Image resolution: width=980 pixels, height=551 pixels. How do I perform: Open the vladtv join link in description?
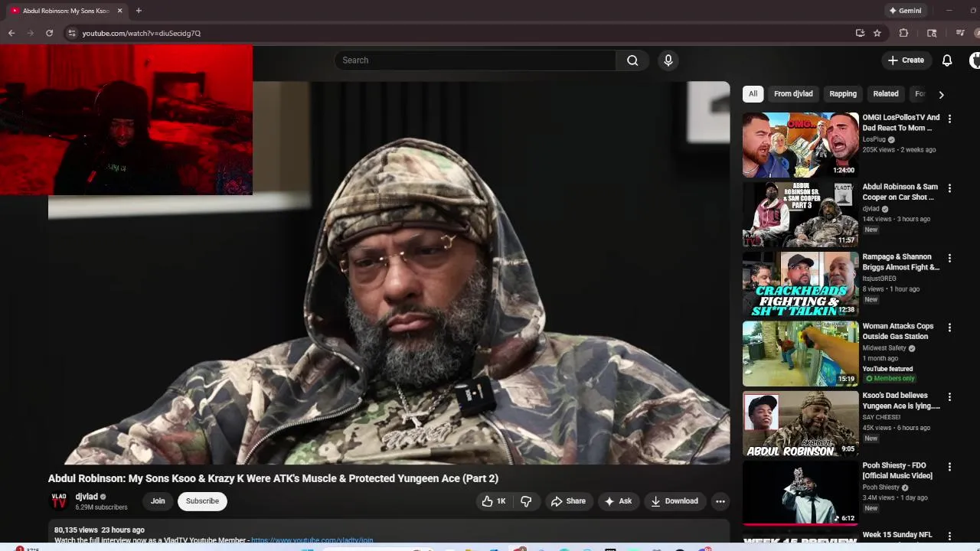pyautogui.click(x=312, y=540)
